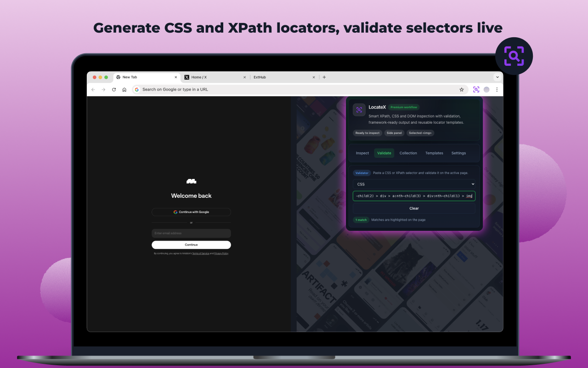The width and height of the screenshot is (588, 368).
Task: Click the browser back arrow
Action: [93, 90]
